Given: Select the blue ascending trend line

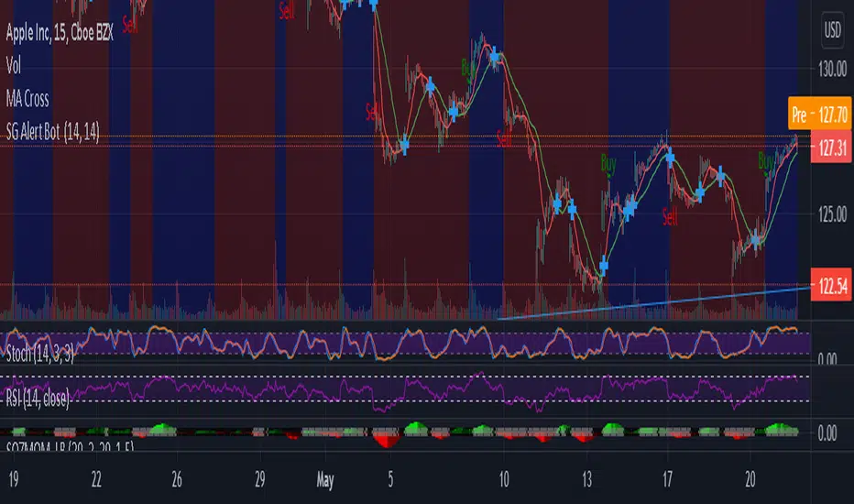Looking at the screenshot, I should point(653,303).
